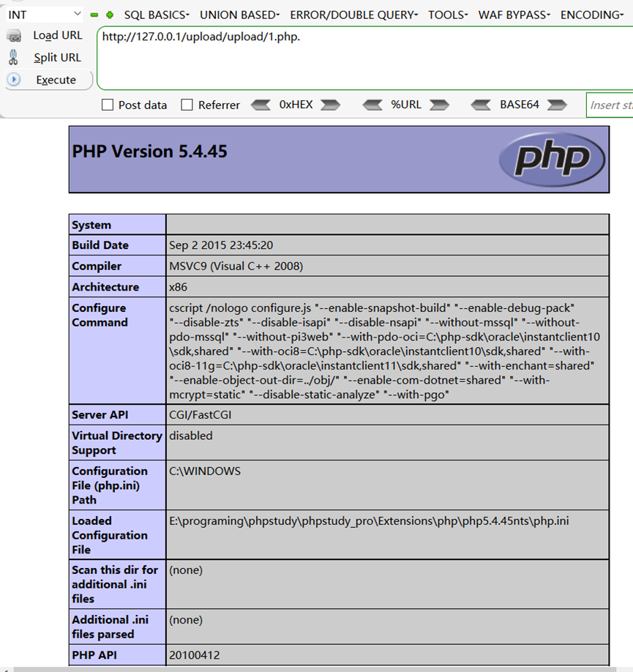The image size is (633, 672).
Task: Click the Compiler row label
Action: click(x=97, y=266)
